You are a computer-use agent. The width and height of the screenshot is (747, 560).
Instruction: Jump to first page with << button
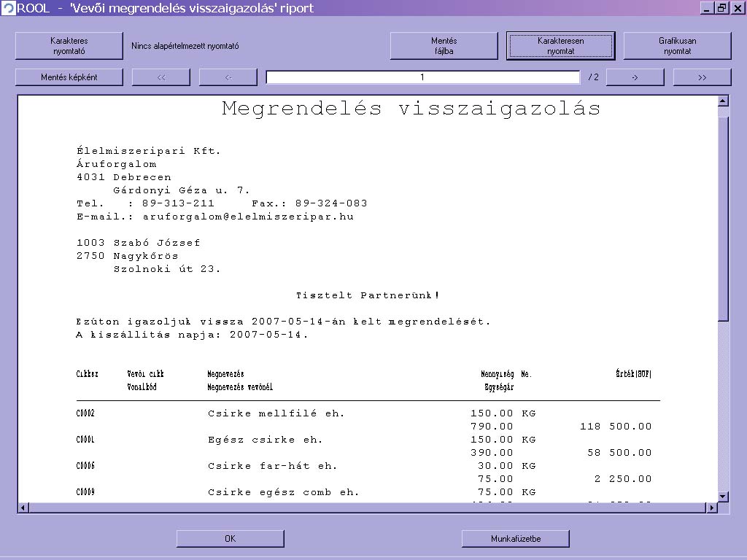click(161, 77)
